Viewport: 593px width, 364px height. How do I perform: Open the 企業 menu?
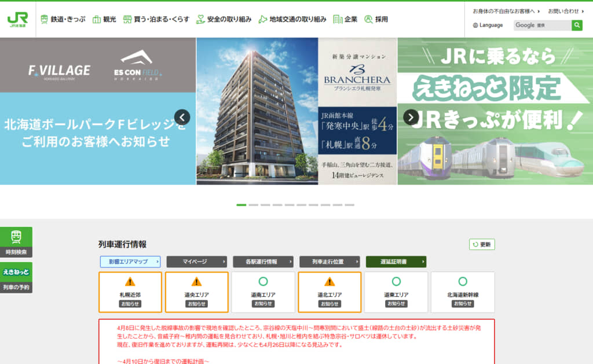pos(345,19)
